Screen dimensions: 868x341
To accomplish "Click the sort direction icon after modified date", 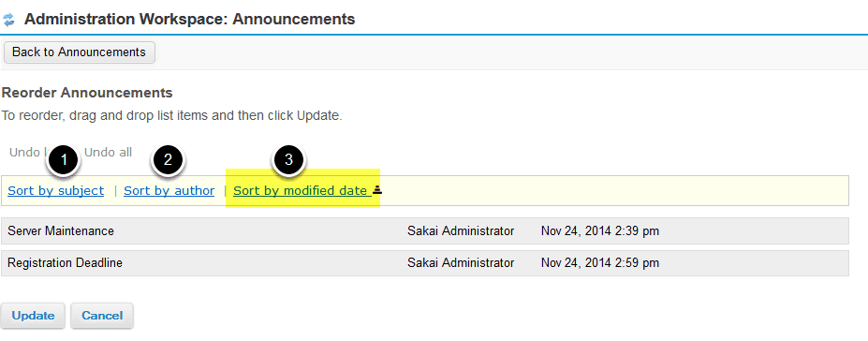I will click(x=377, y=190).
